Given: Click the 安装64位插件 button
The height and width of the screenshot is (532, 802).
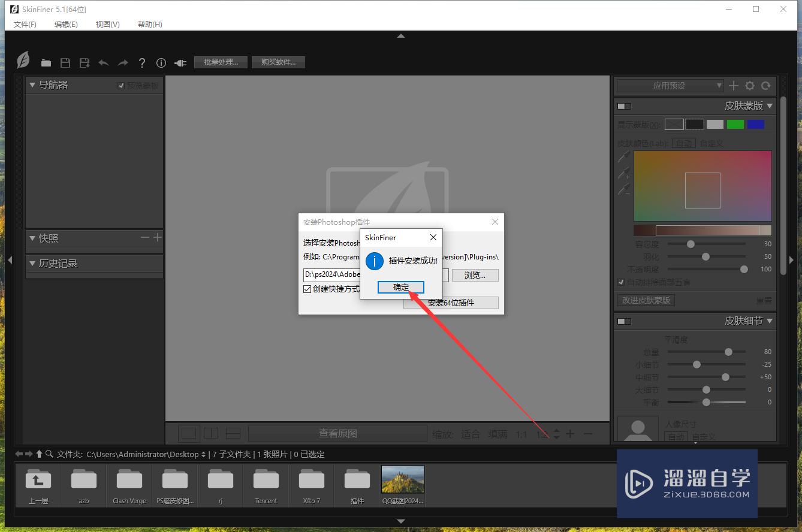Looking at the screenshot, I should (451, 303).
